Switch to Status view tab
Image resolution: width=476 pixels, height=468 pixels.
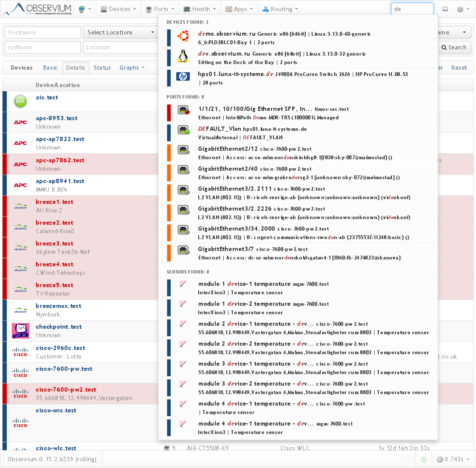102,68
